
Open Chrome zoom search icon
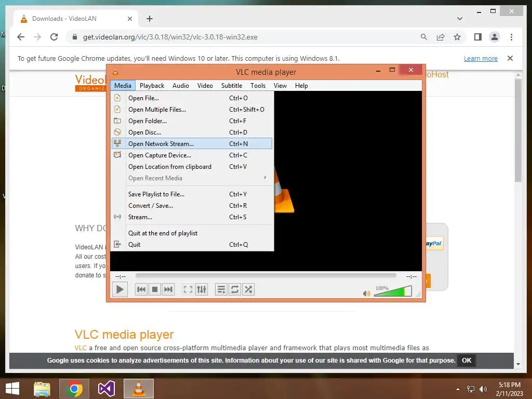(424, 37)
